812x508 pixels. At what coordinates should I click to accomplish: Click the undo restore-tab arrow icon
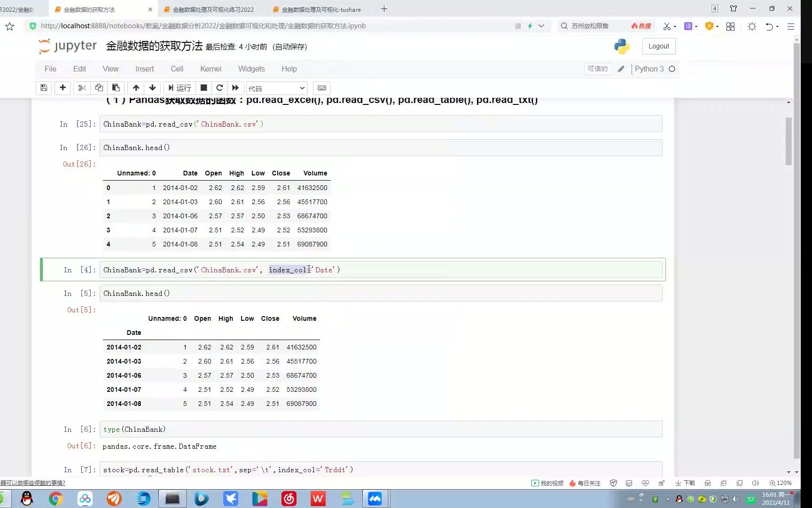(769, 26)
